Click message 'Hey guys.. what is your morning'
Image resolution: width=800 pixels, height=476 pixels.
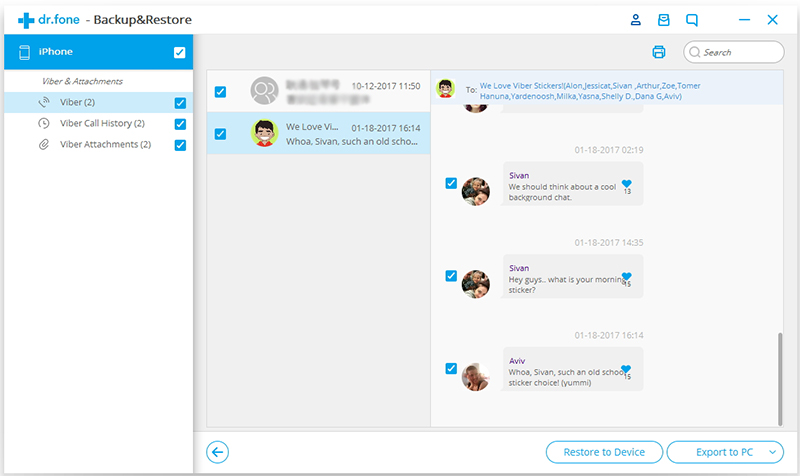(573, 277)
